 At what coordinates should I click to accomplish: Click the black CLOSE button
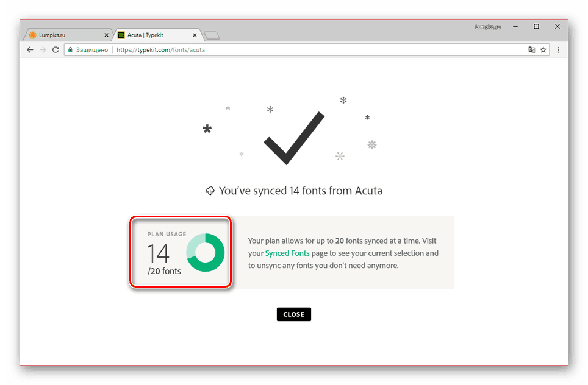[293, 314]
